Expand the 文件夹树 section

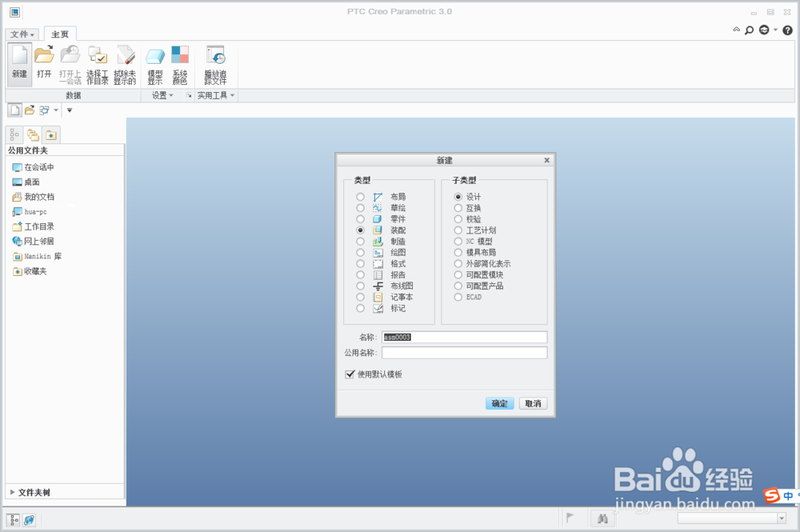[30, 492]
